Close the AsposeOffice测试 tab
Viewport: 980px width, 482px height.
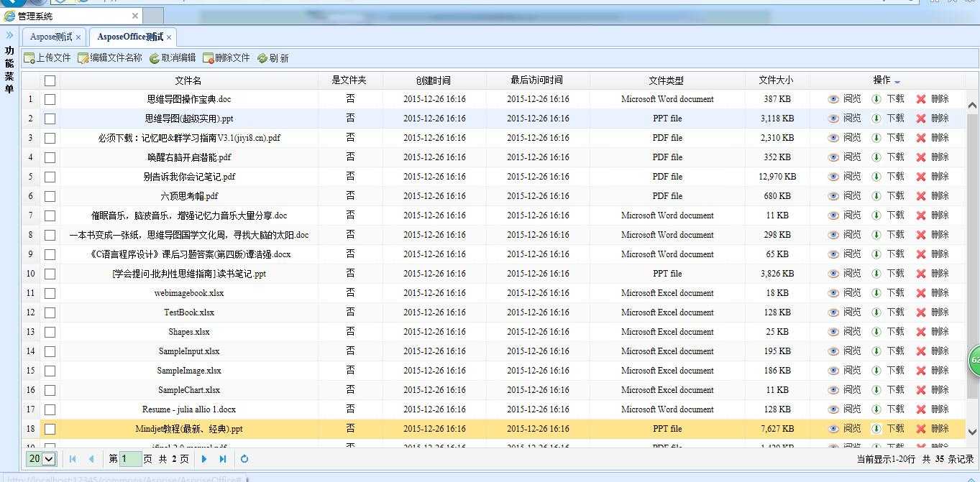pyautogui.click(x=169, y=37)
